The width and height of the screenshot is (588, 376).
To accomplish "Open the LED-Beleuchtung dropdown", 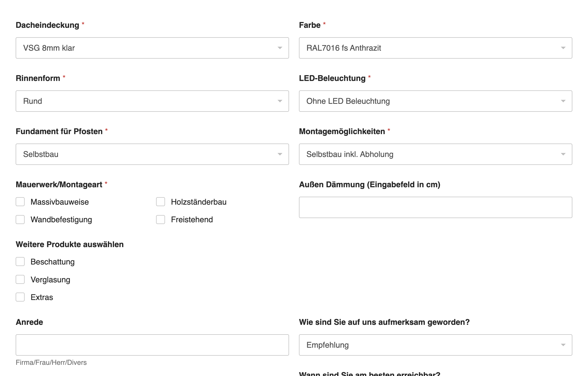I will 435,101.
